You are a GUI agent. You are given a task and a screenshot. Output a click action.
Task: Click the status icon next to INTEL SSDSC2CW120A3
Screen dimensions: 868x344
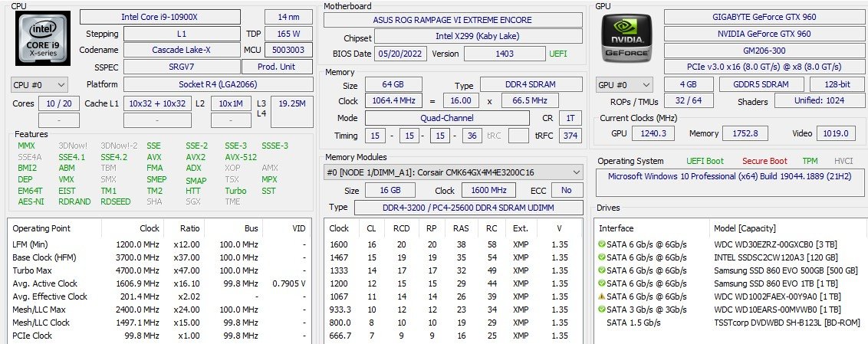(602, 257)
